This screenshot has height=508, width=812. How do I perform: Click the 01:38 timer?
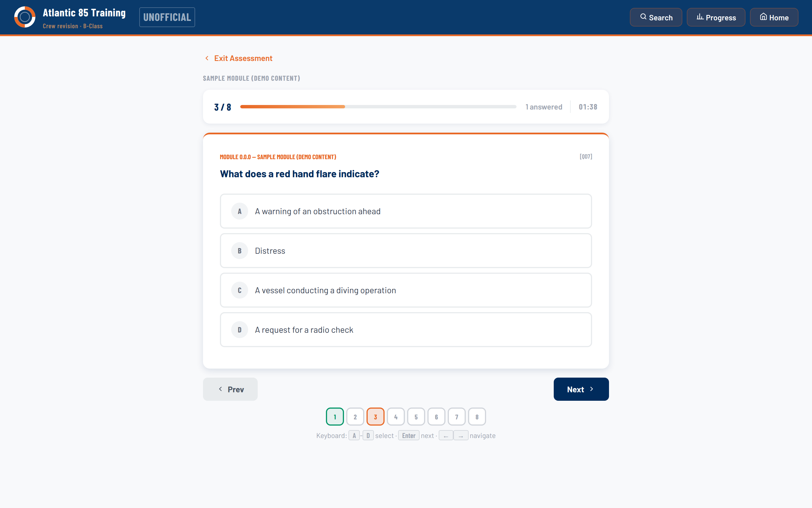(588, 107)
